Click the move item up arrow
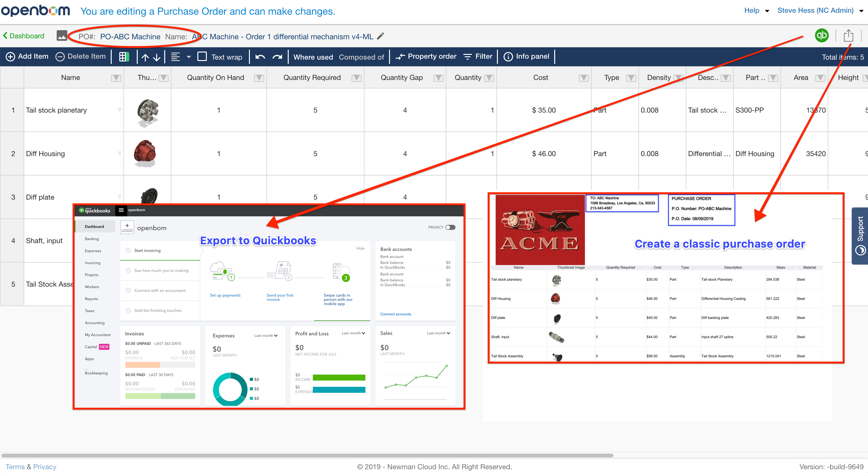The image size is (868, 473). pos(145,57)
